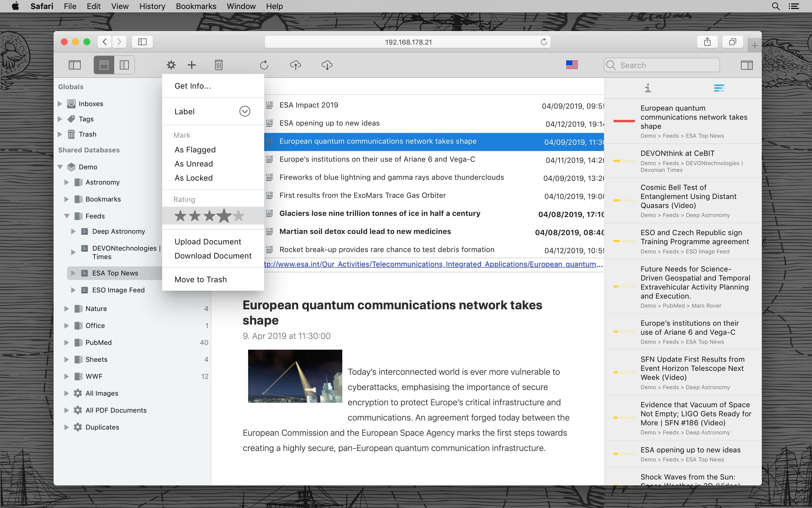Image resolution: width=812 pixels, height=508 pixels.
Task: Click the plus add item icon
Action: pos(192,65)
